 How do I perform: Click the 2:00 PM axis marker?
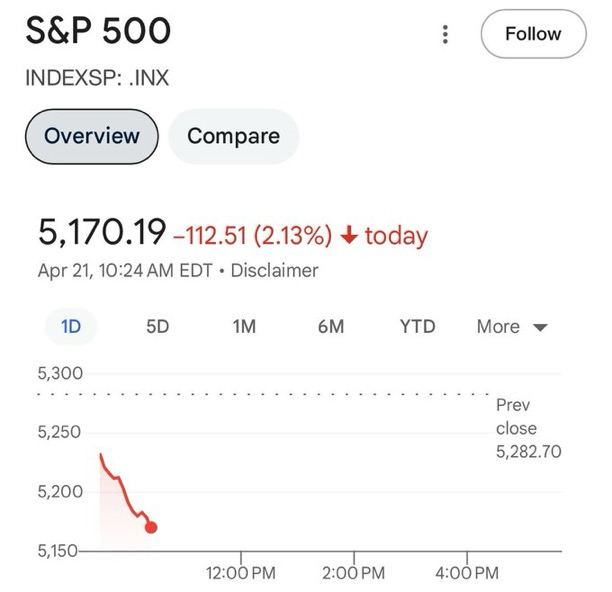[354, 573]
